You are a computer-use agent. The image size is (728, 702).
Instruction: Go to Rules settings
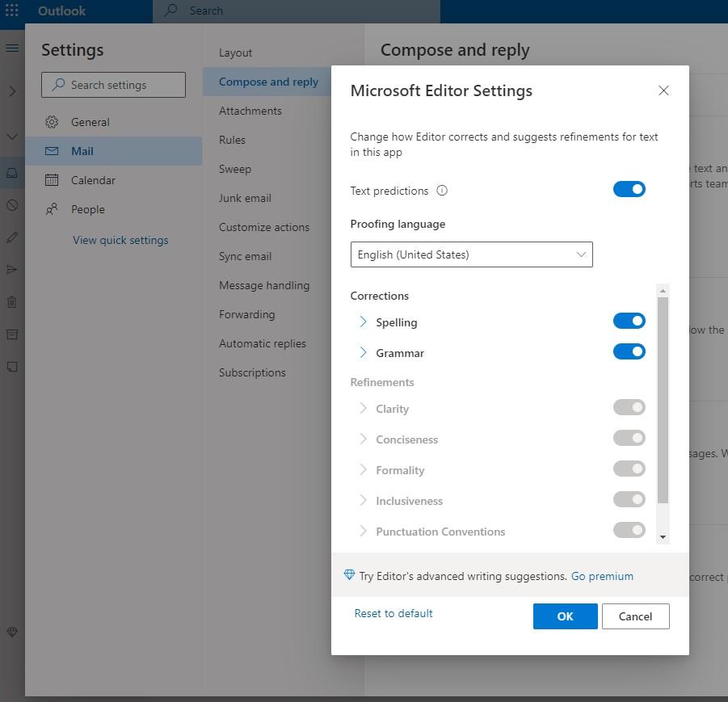pos(232,140)
